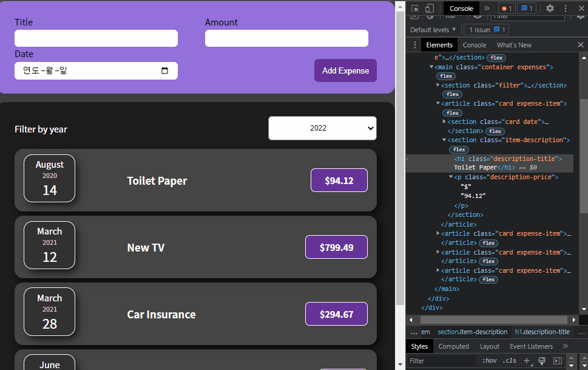Select the Elements drawer tab
The image size is (588, 370).
[439, 45]
